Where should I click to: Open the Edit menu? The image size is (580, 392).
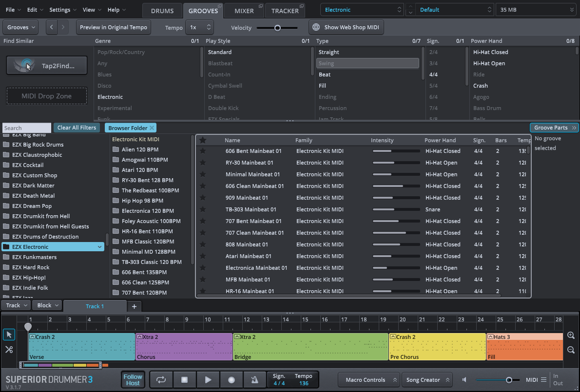click(x=35, y=10)
